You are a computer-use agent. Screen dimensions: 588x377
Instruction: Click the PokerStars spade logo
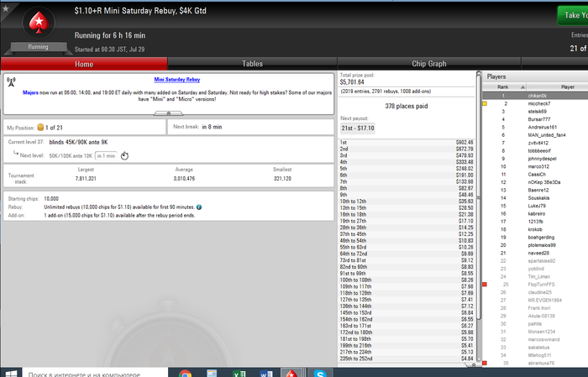pyautogui.click(x=39, y=23)
